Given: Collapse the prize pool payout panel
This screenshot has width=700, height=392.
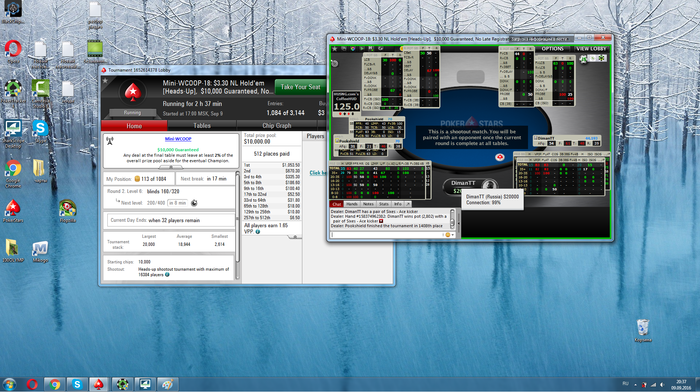Looking at the screenshot, I should coord(295,237).
